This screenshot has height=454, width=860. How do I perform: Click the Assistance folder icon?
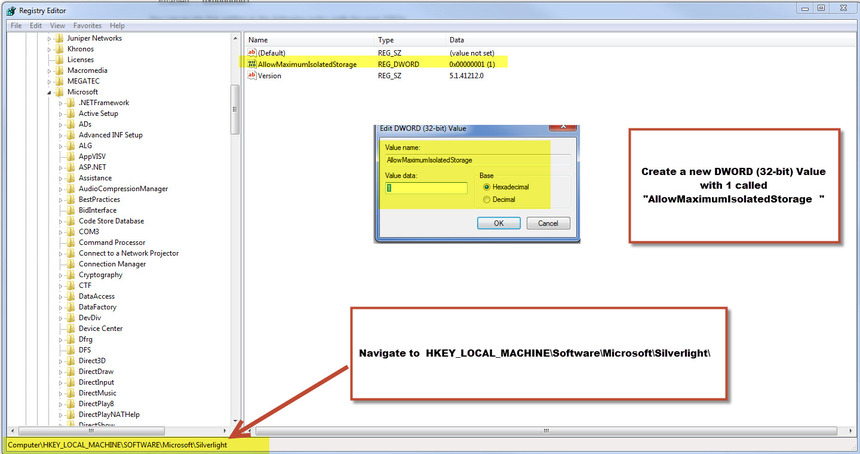71,178
